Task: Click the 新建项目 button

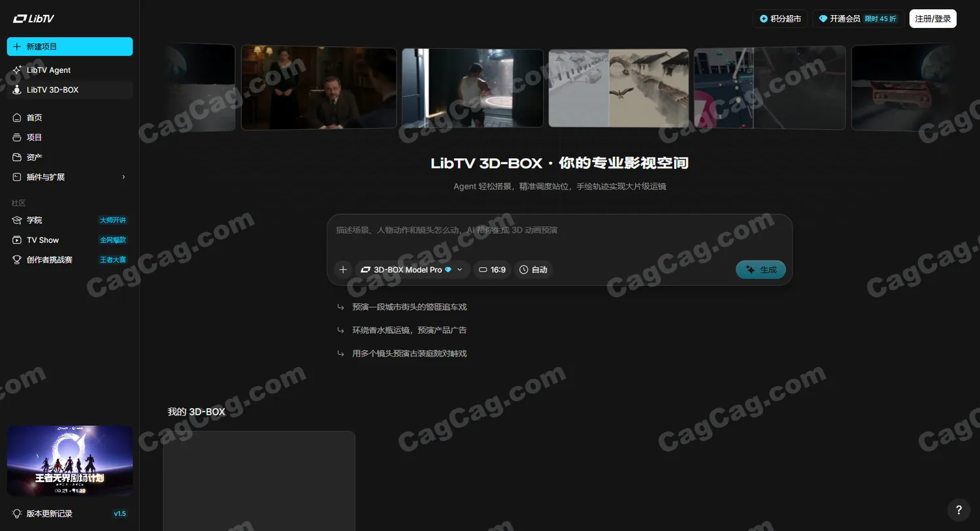Action: pyautogui.click(x=70, y=46)
